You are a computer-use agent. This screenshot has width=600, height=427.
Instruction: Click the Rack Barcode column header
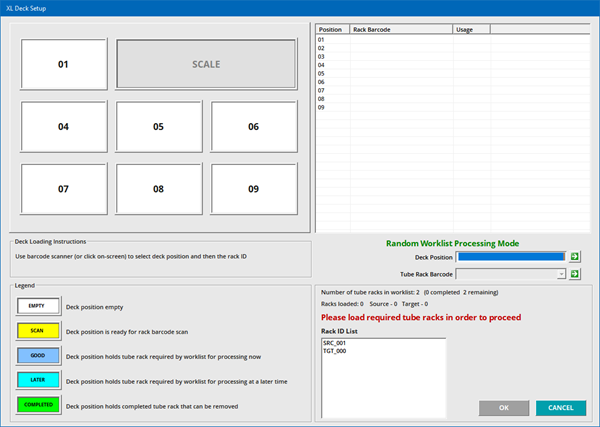[x=401, y=29]
